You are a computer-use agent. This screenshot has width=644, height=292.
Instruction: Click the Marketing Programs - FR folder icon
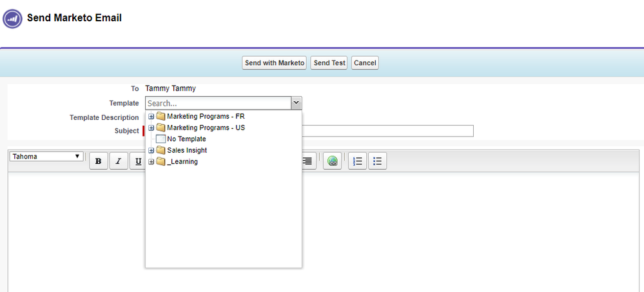(x=161, y=116)
